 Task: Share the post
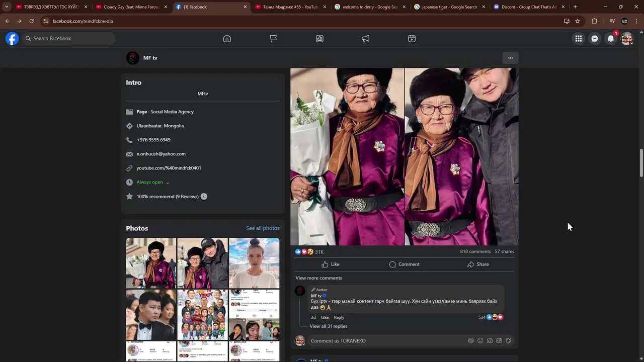coord(478,264)
